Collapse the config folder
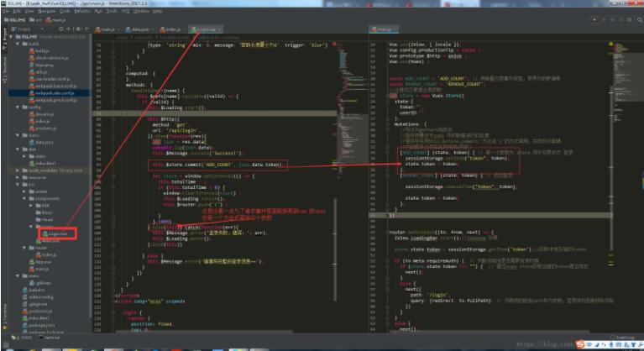This screenshot has height=351, width=644. [x=18, y=107]
